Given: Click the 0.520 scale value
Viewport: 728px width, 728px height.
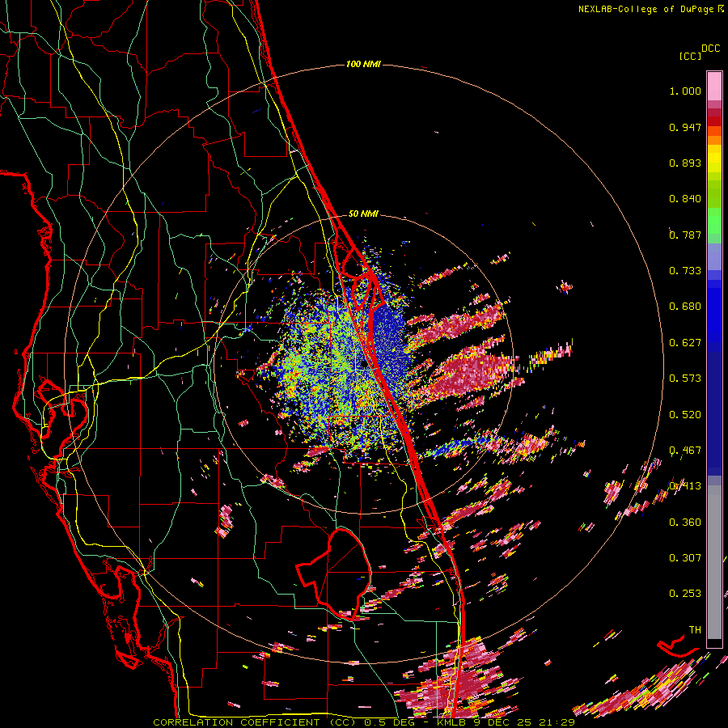Looking at the screenshot, I should click(x=685, y=415).
